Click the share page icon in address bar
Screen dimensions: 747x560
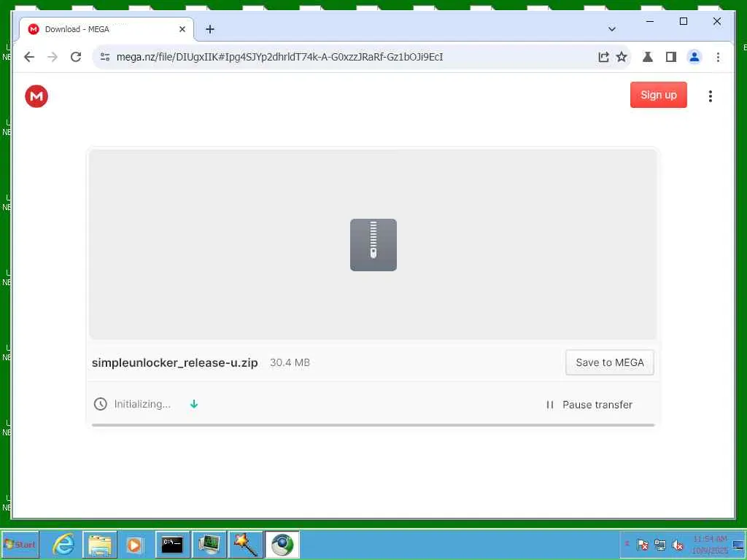(603, 57)
